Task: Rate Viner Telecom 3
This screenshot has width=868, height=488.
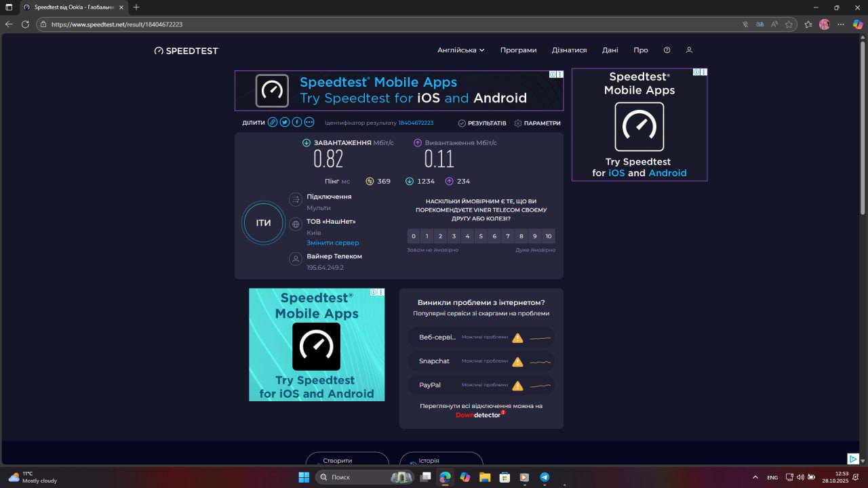Action: 454,236
